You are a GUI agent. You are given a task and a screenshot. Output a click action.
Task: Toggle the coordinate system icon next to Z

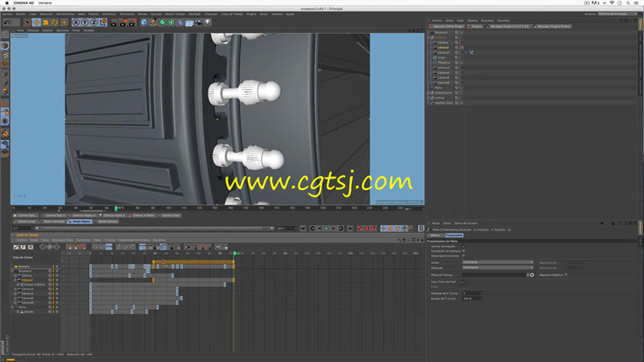pyautogui.click(x=103, y=23)
